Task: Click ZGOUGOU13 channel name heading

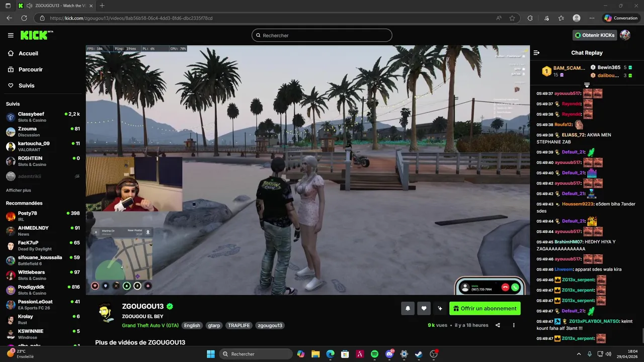Action: pyautogui.click(x=143, y=306)
